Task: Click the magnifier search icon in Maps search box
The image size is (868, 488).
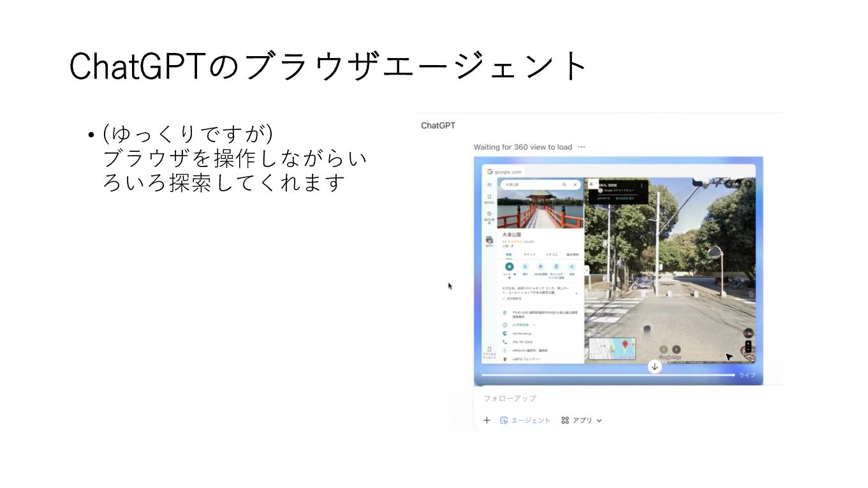Action: [x=564, y=184]
